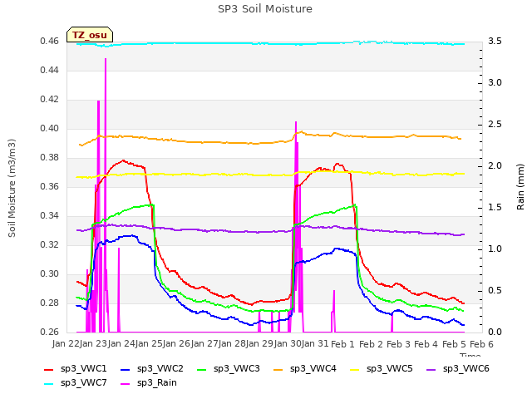This screenshot has height=399, width=532.
Task: Click the Feb 3 date tick label
Action: (399, 344)
